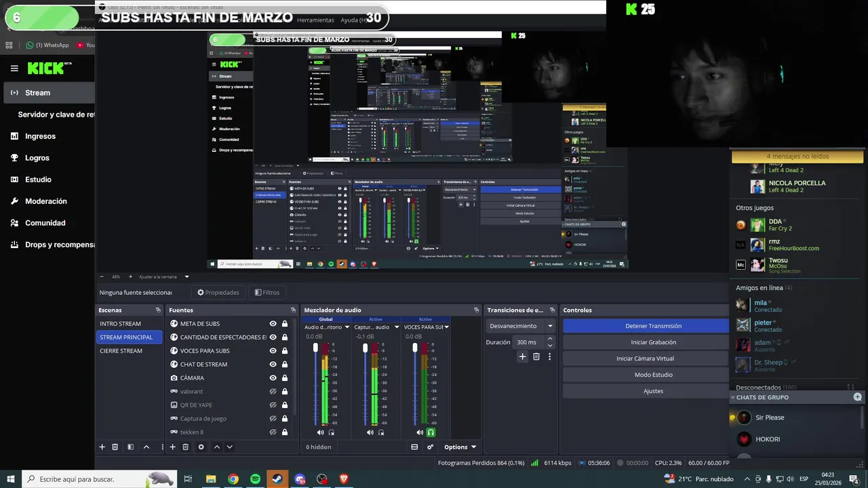Mute the Audio del escritorio channel
The width and height of the screenshot is (868, 488).
320,432
